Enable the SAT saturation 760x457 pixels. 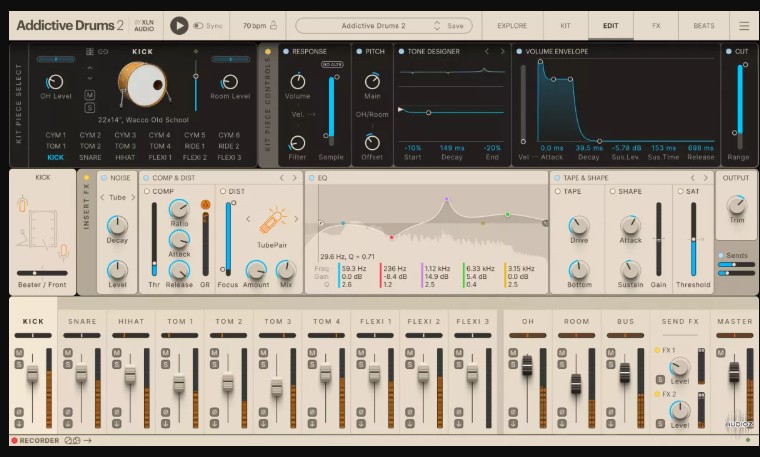[x=680, y=191]
